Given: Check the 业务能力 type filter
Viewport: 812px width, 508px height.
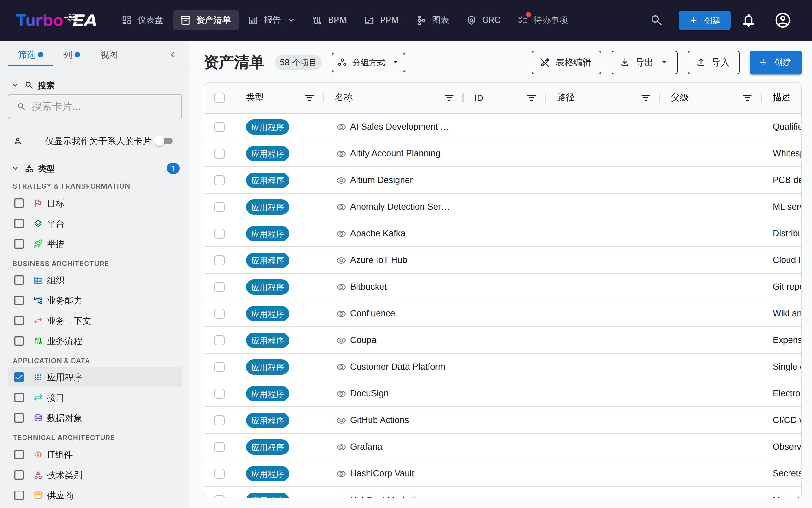Looking at the screenshot, I should (19, 300).
